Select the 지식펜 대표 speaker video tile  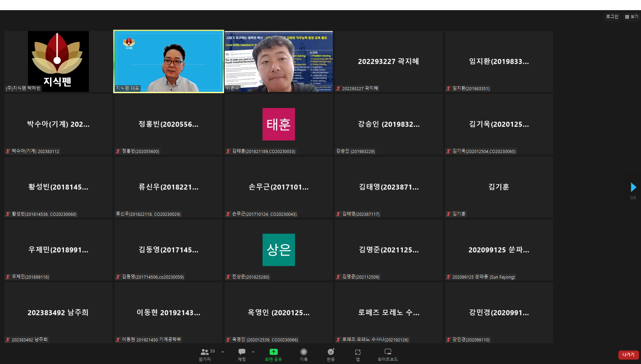pos(169,61)
